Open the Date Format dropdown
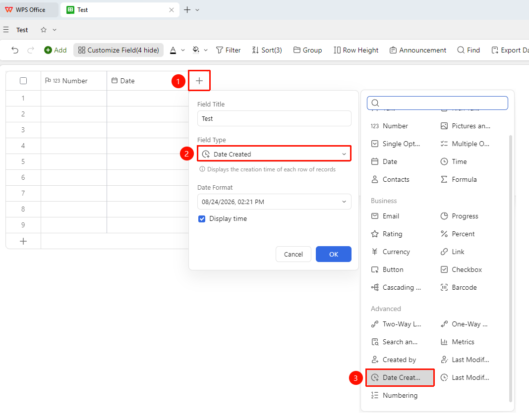The image size is (529, 420). [274, 202]
